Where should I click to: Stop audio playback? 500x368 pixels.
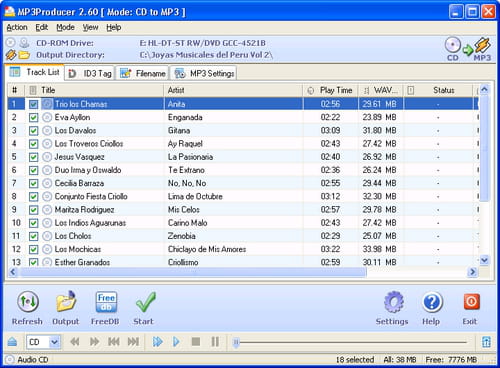pos(196,342)
